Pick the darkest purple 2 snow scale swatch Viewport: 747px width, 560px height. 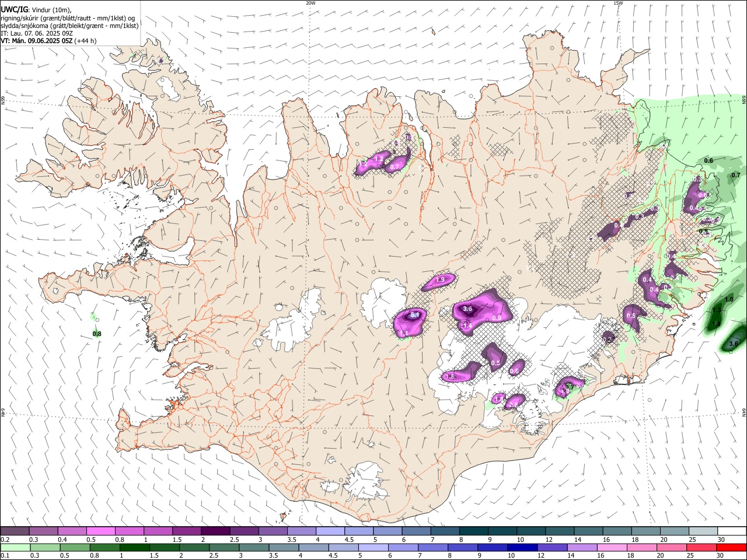point(215,531)
